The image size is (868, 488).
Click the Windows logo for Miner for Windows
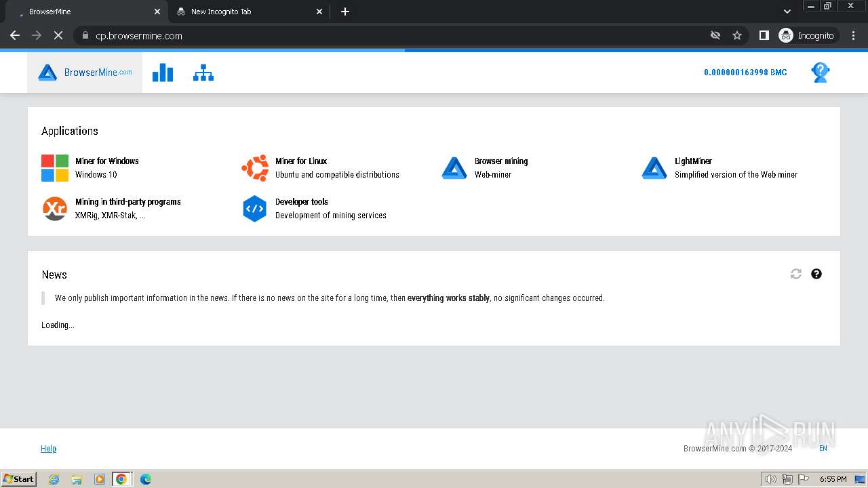click(55, 168)
